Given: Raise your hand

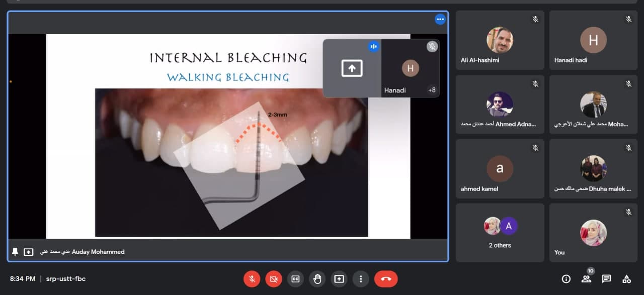Looking at the screenshot, I should (x=317, y=278).
